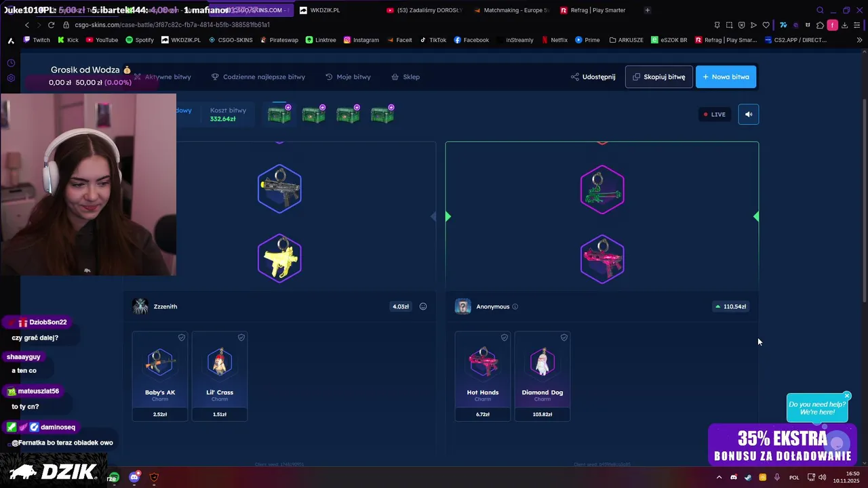The width and height of the screenshot is (868, 488).
Task: Select the Lil' Crass charm card
Action: (220, 376)
